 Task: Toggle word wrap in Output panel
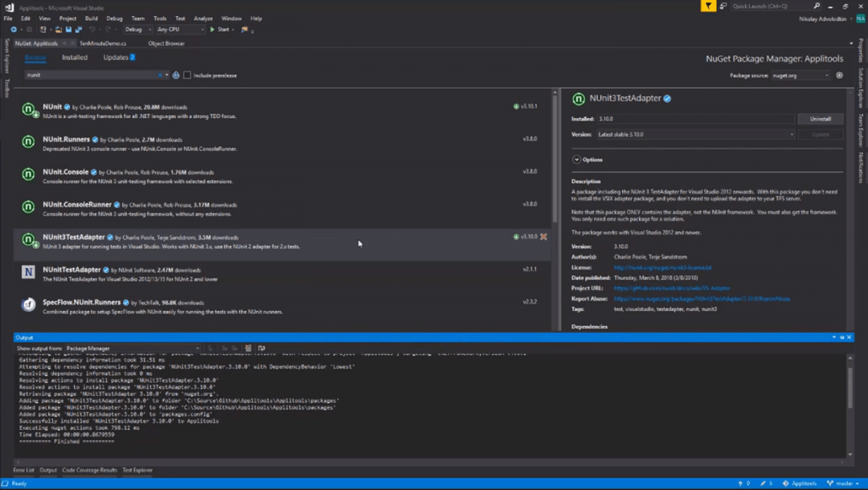[x=260, y=348]
